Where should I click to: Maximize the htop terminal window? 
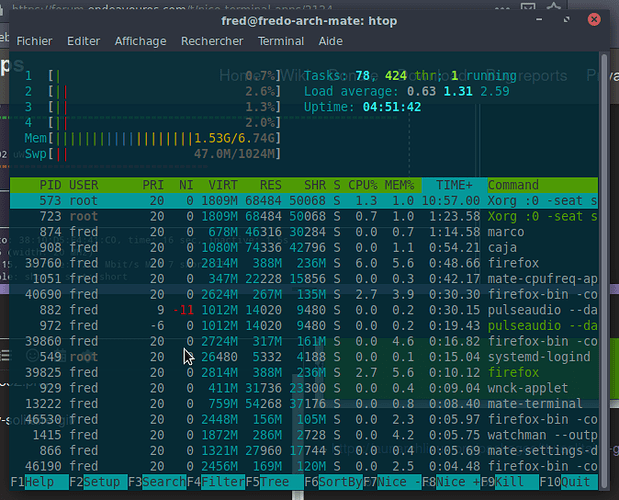[566, 19]
